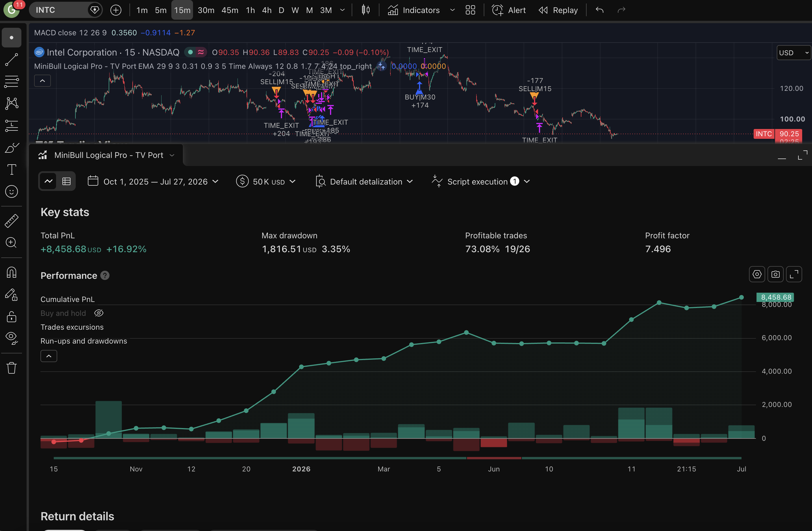Expand the performance chart to fullscreen
The height and width of the screenshot is (531, 812).
point(794,274)
